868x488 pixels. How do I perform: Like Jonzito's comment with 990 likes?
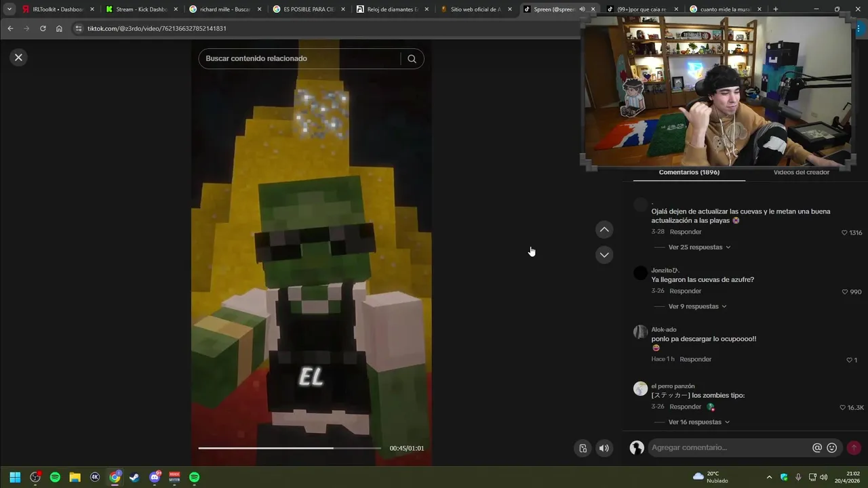[x=852, y=292]
